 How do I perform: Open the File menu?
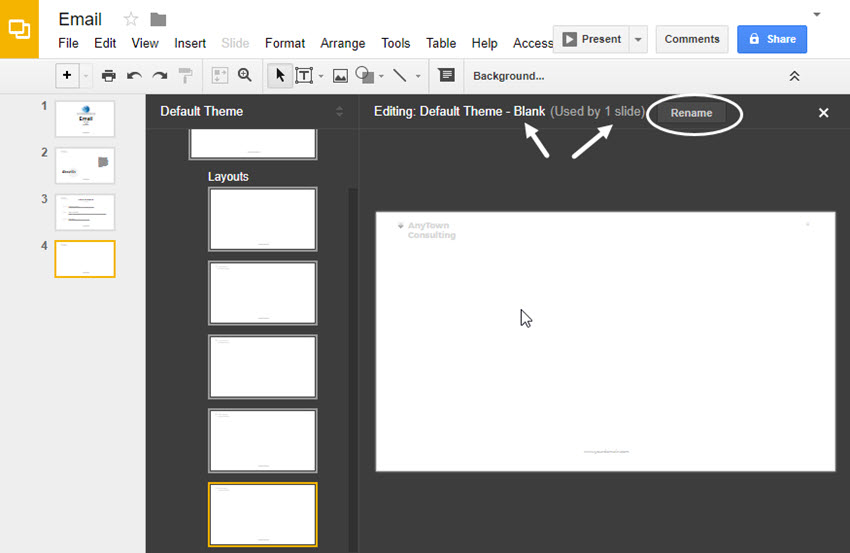68,43
